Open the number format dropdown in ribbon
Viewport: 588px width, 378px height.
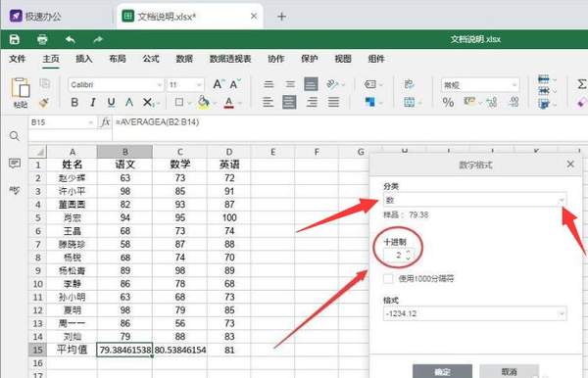[x=514, y=85]
